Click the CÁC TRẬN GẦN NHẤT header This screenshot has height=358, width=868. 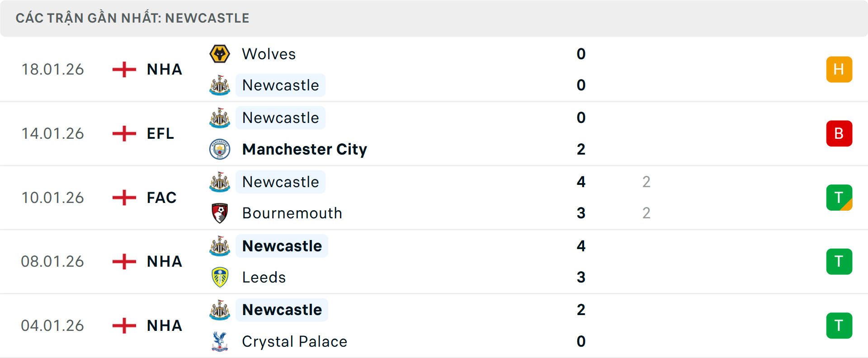(x=132, y=18)
